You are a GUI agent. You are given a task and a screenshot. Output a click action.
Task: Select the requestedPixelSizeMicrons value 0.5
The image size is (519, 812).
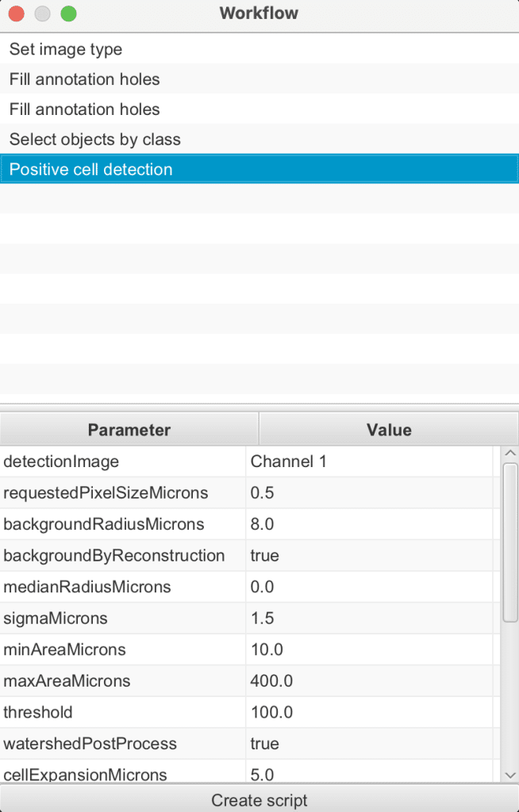pos(263,493)
